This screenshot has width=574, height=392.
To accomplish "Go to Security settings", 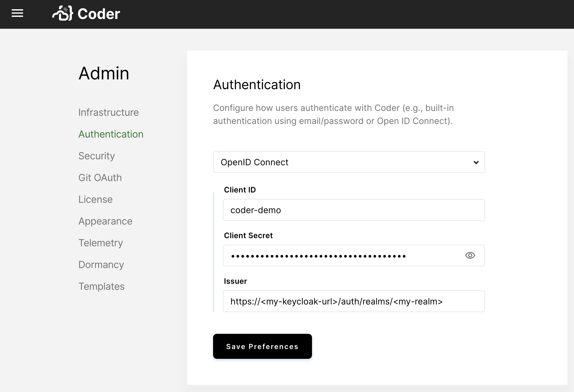I will pyautogui.click(x=96, y=156).
